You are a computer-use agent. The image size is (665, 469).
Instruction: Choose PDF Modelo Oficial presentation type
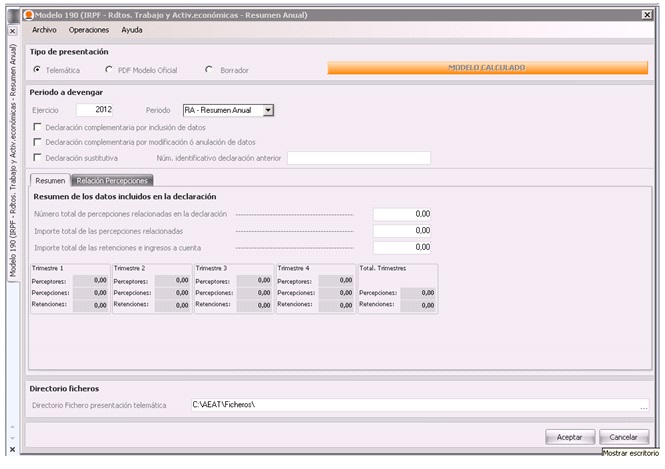(109, 70)
